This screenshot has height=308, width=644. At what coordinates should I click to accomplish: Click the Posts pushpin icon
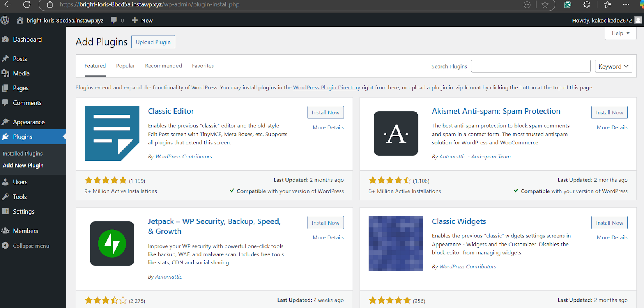tap(6, 58)
